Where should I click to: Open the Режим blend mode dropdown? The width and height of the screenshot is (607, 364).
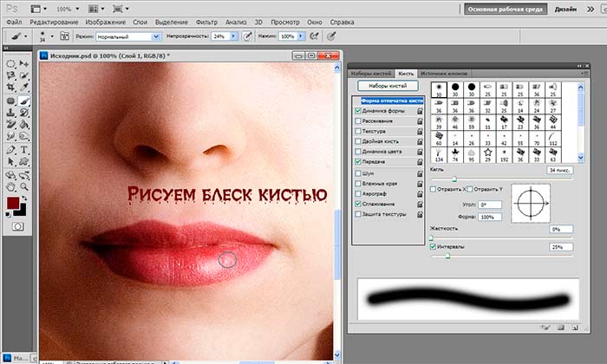[x=155, y=36]
